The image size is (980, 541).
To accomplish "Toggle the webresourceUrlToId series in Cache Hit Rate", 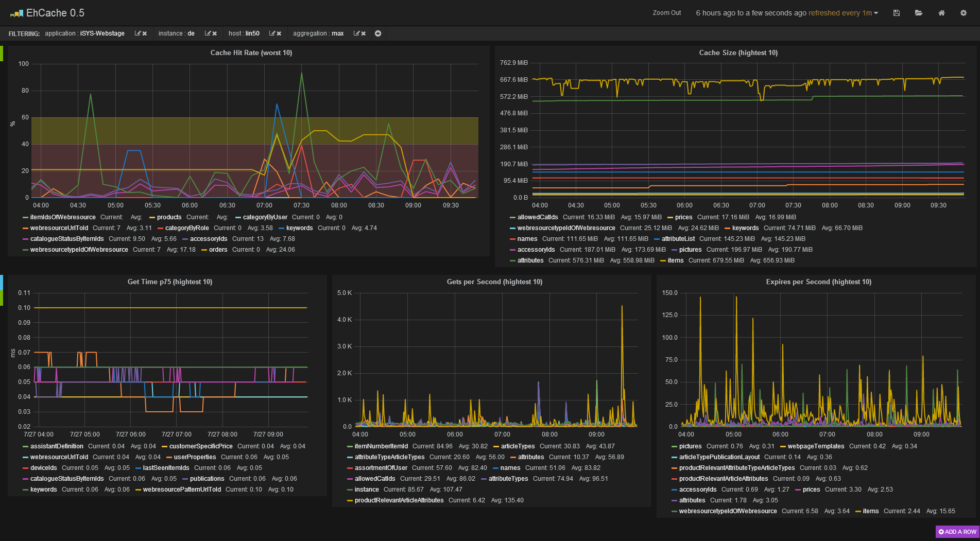I will [x=59, y=228].
